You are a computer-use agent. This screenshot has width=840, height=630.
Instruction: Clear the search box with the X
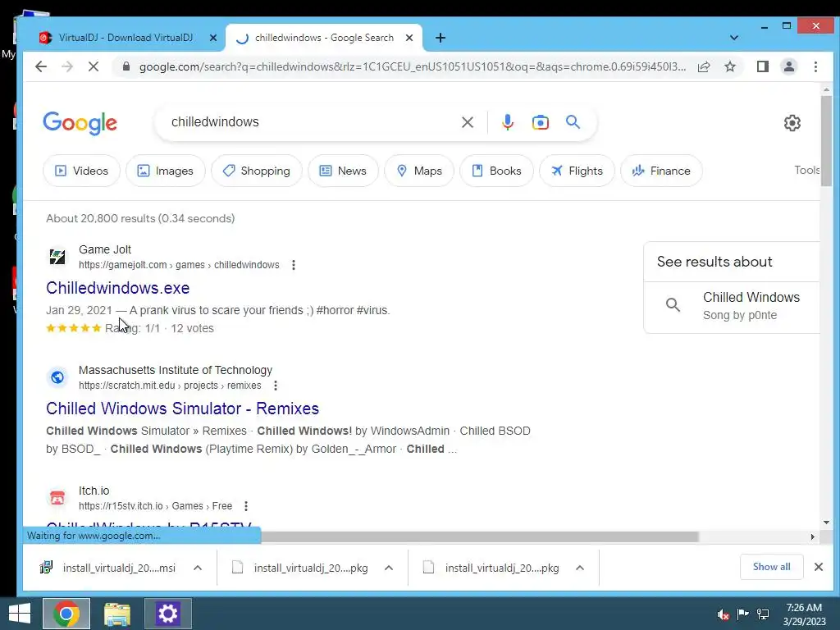[x=467, y=122]
